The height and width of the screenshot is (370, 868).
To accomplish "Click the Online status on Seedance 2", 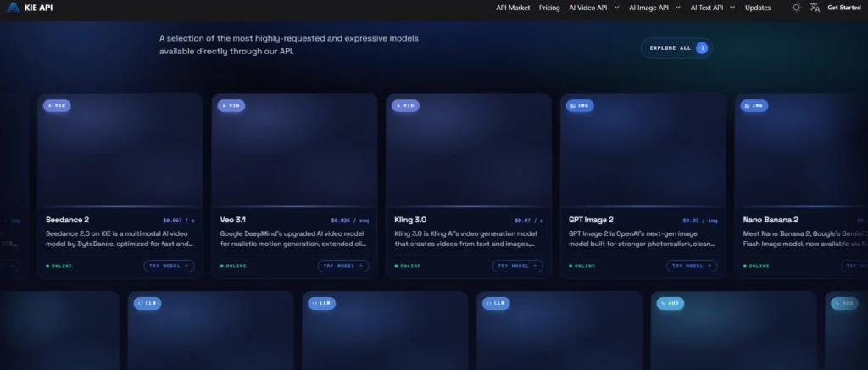I will [x=60, y=266].
